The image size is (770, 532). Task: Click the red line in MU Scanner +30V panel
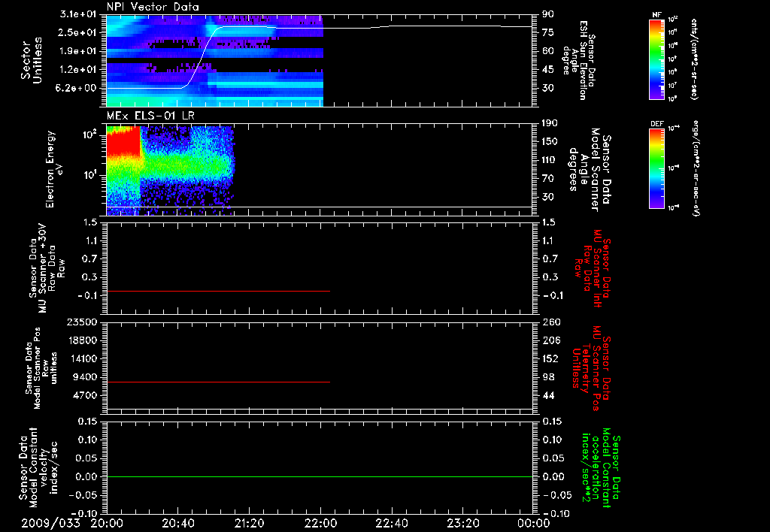point(218,291)
